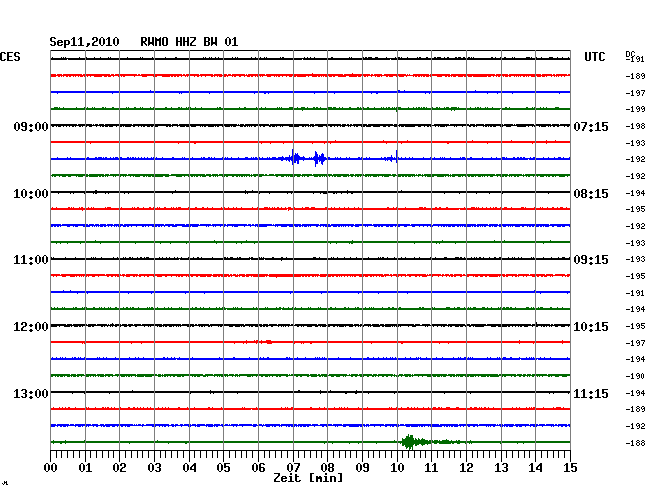The height and width of the screenshot is (494, 650).
Task: Select minute tick label 15
Action: (x=570, y=467)
